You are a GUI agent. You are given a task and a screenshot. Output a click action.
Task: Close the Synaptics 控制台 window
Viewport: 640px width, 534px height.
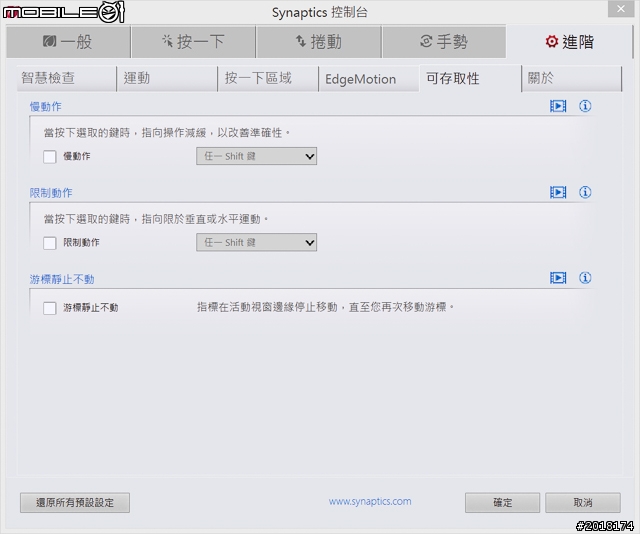620,9
